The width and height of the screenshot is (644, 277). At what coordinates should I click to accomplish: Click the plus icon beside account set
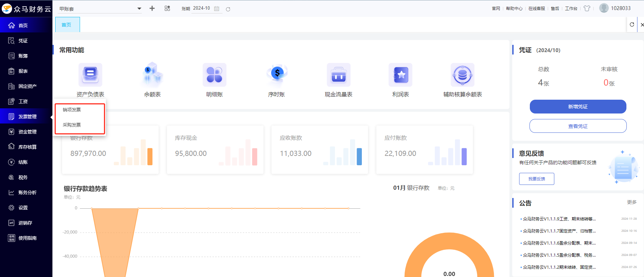(x=152, y=8)
